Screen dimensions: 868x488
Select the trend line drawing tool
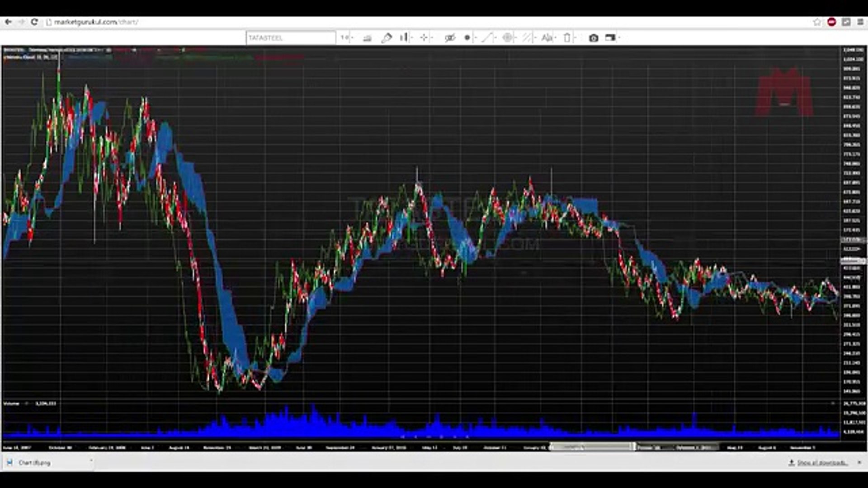pyautogui.click(x=488, y=38)
